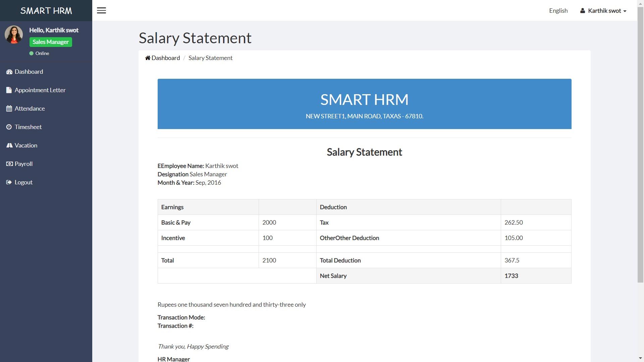Viewport: 644px width, 362px height.
Task: Click the user profile avatar photo
Action: (14, 35)
